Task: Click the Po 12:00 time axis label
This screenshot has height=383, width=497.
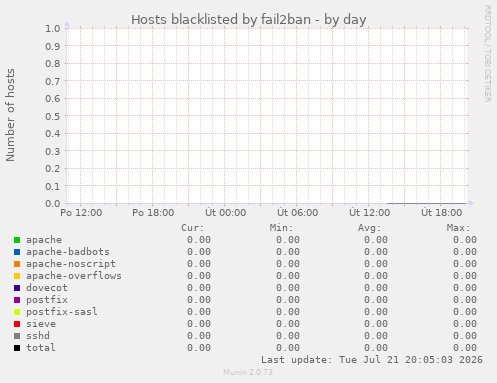Action: [81, 213]
